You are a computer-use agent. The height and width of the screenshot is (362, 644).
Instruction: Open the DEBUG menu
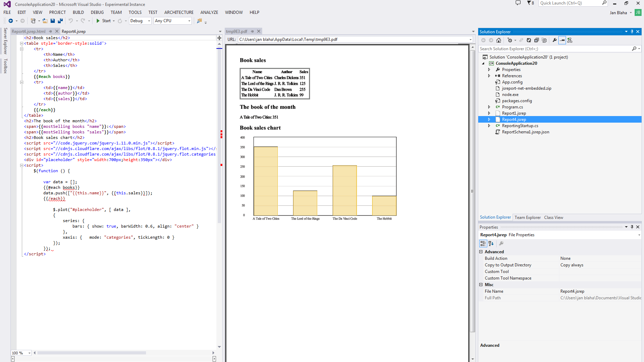click(x=97, y=12)
